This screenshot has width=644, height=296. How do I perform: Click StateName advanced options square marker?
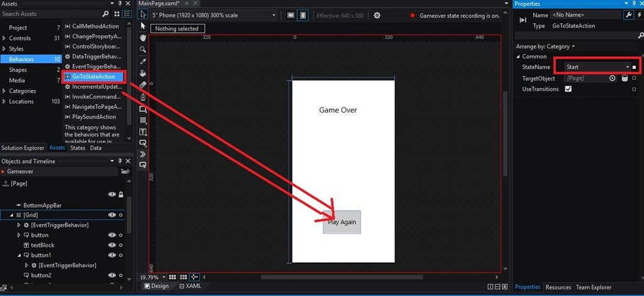coord(634,67)
